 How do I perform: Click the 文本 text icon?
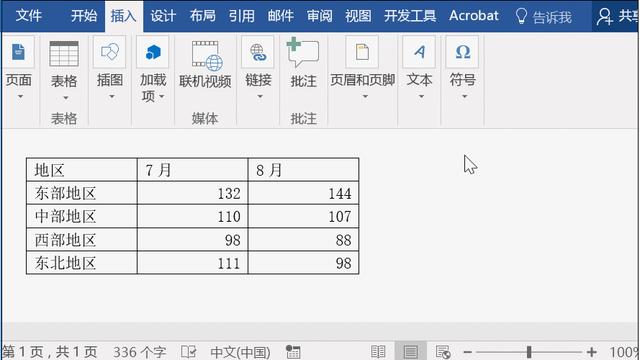coord(419,52)
